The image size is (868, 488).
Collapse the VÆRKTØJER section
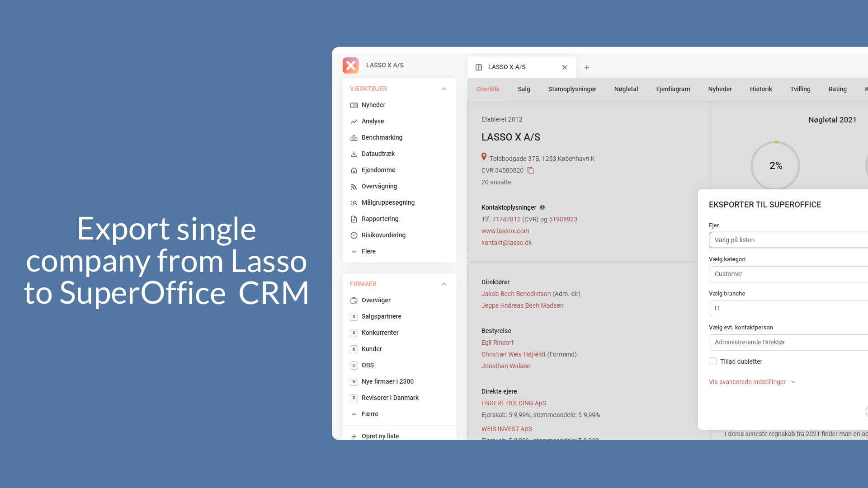coord(444,89)
